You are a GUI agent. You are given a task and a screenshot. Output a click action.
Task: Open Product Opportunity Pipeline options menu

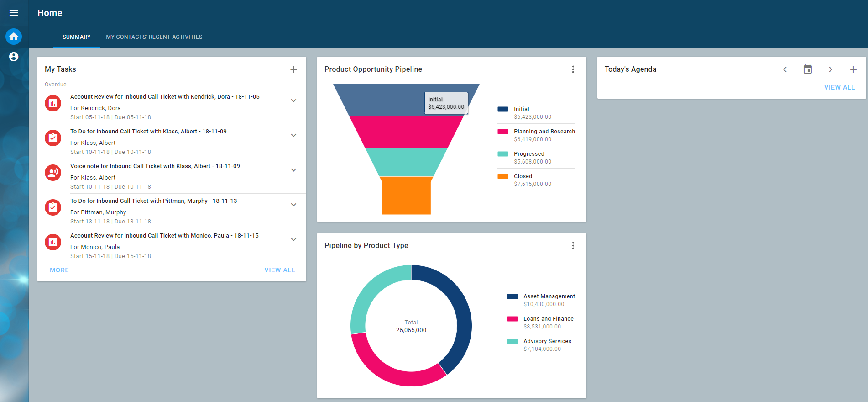pos(573,69)
